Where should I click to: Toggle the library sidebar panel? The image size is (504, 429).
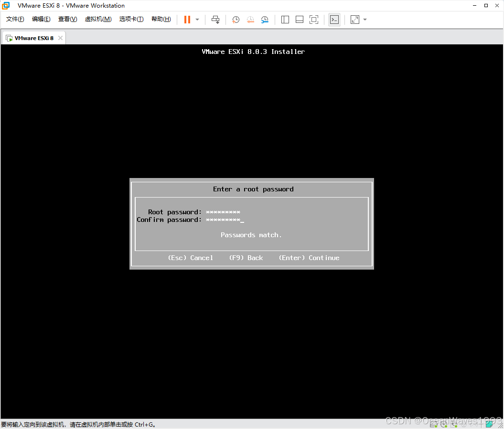point(285,20)
